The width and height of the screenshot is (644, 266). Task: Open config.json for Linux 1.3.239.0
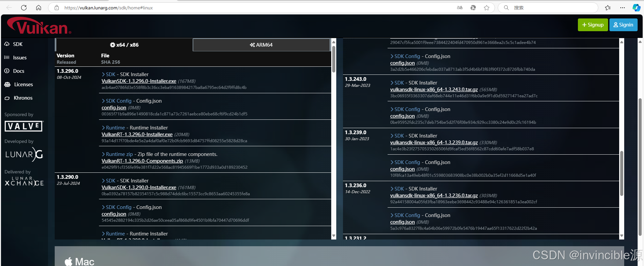pos(402,169)
